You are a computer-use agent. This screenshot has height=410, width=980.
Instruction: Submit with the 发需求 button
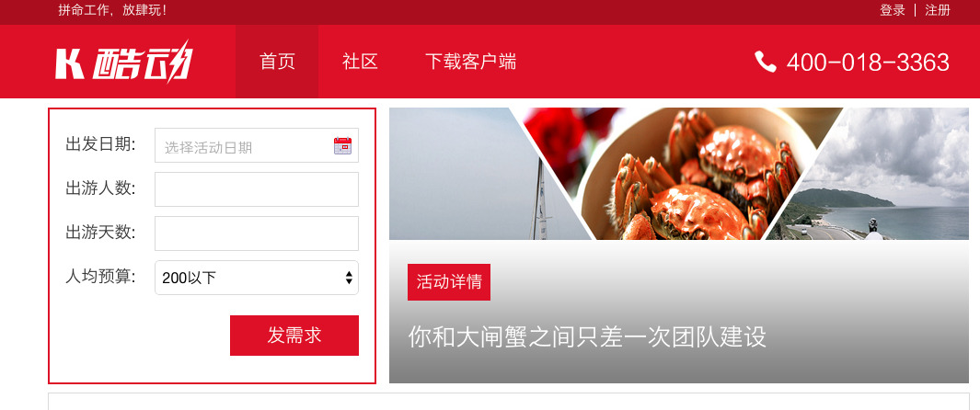click(294, 336)
